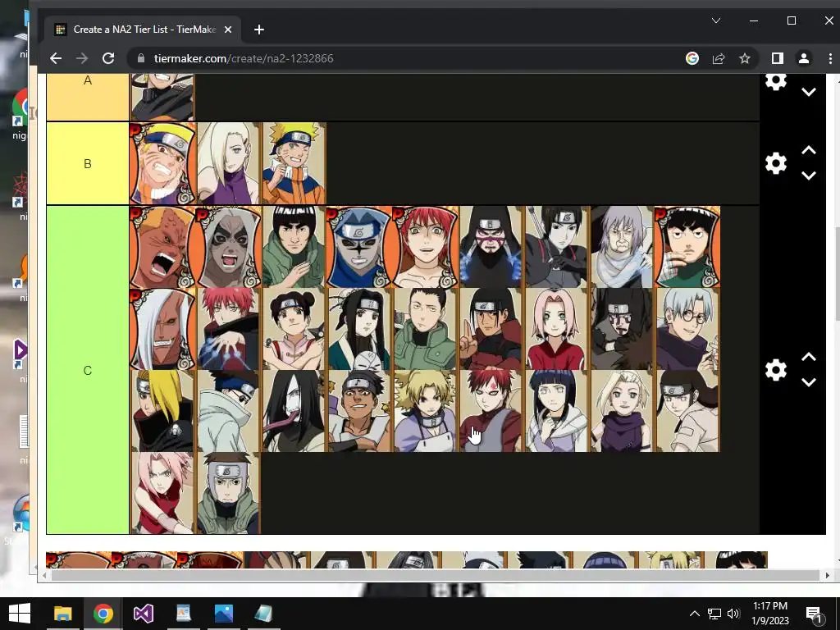The width and height of the screenshot is (840, 630).
Task: Select Yamato image in last C row
Action: pos(228,493)
